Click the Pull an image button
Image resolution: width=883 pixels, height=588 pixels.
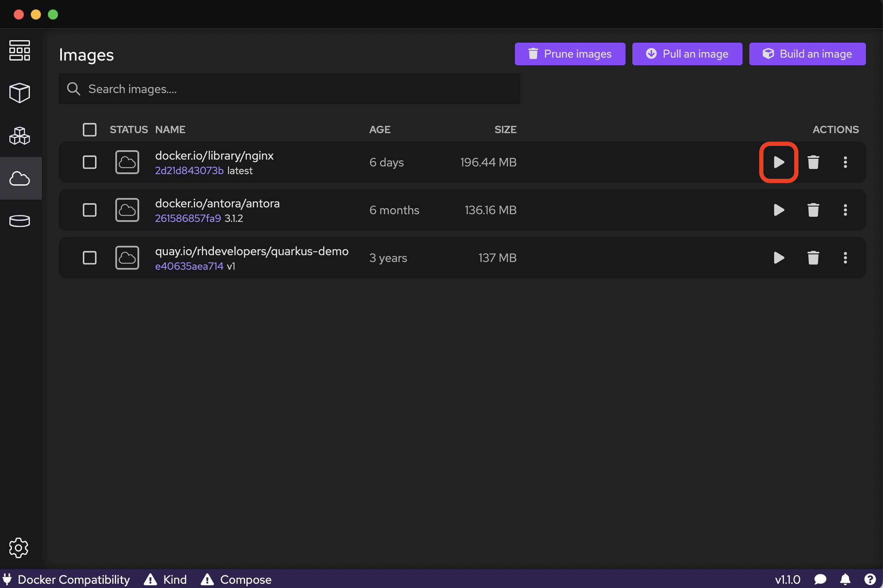pyautogui.click(x=687, y=54)
